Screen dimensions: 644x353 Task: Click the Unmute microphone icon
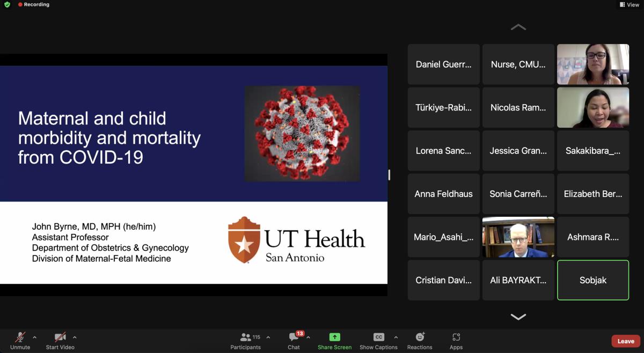point(20,337)
